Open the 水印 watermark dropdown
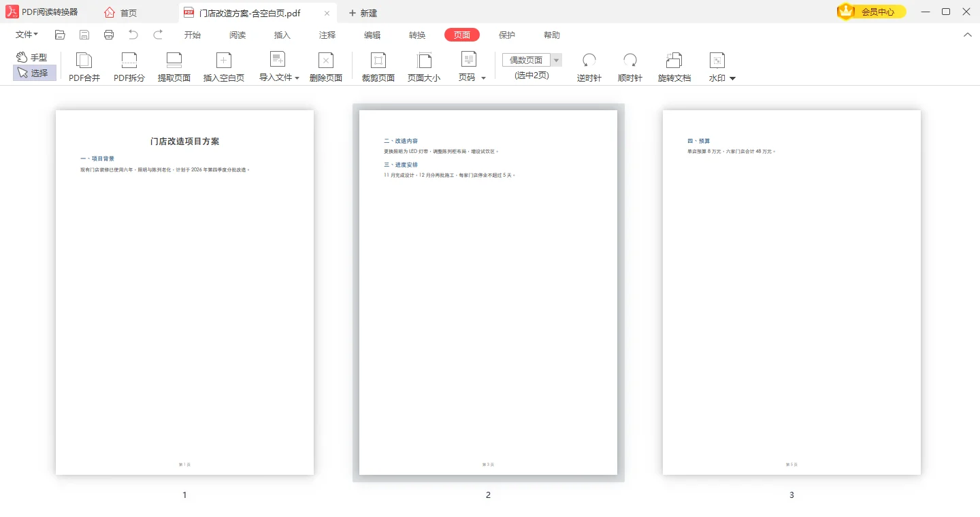 point(733,79)
